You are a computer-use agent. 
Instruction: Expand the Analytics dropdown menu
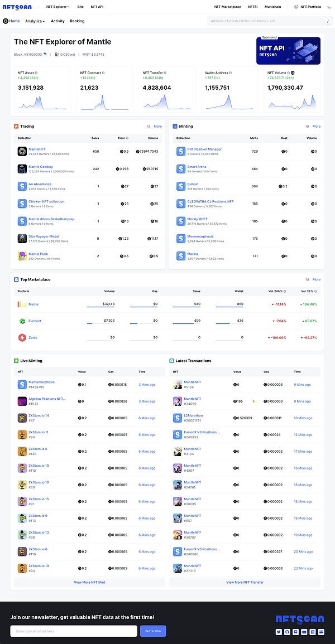point(35,21)
